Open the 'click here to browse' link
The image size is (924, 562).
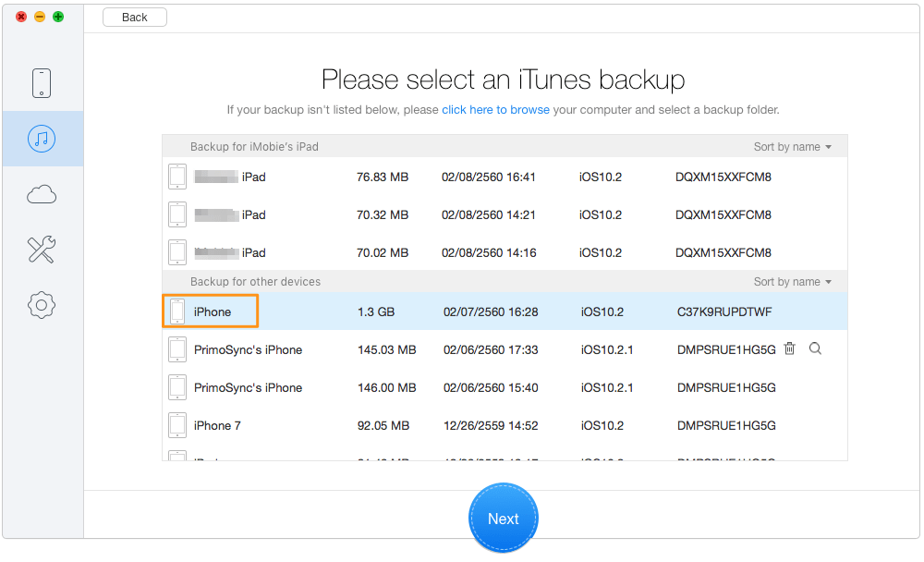(x=495, y=109)
